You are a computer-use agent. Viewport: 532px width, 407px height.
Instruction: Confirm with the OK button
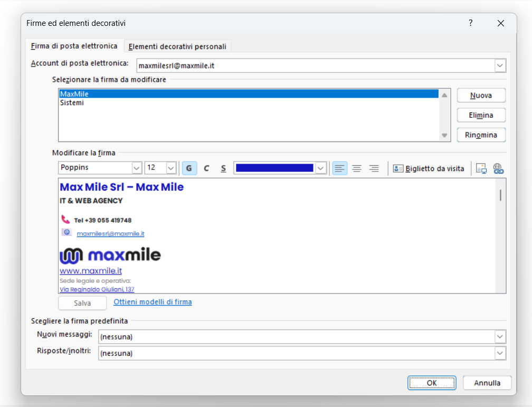click(x=432, y=383)
